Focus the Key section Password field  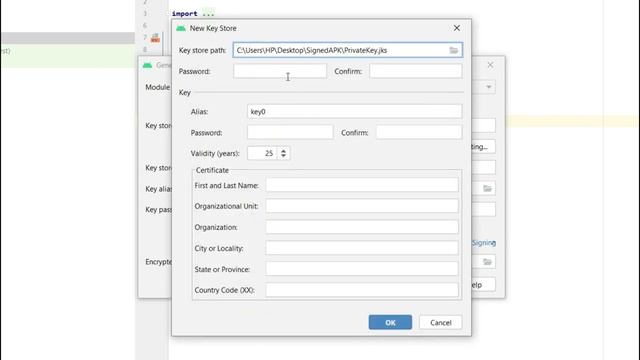[290, 132]
